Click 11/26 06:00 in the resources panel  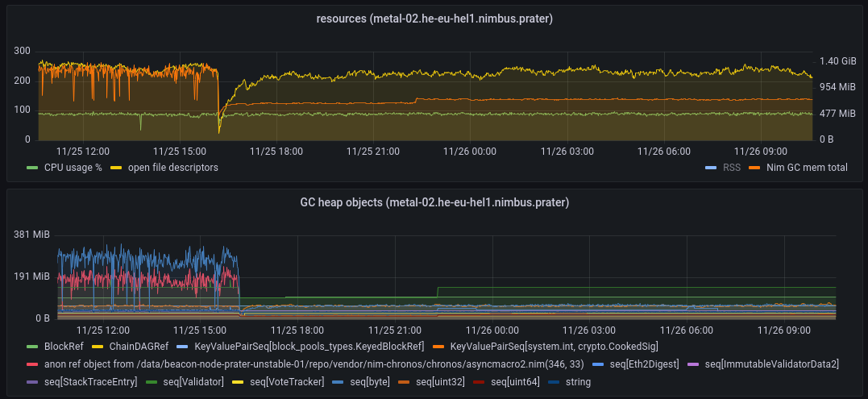(x=664, y=151)
